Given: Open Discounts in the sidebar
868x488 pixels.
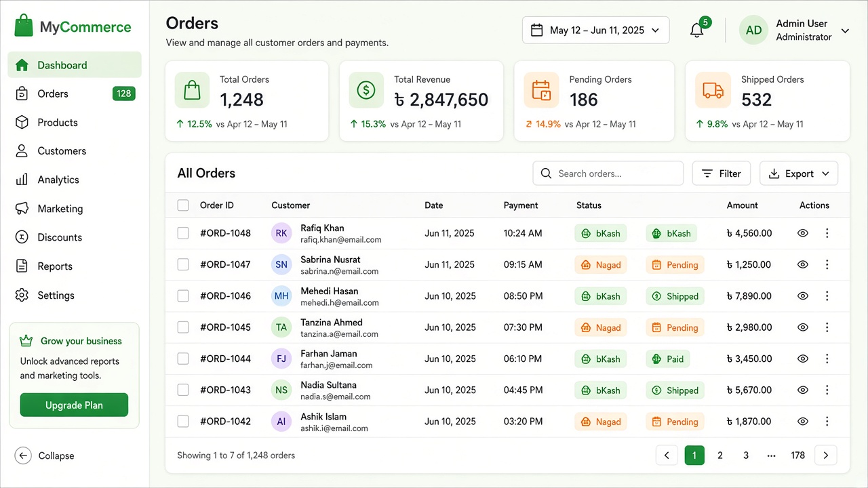Looking at the screenshot, I should pos(75,237).
